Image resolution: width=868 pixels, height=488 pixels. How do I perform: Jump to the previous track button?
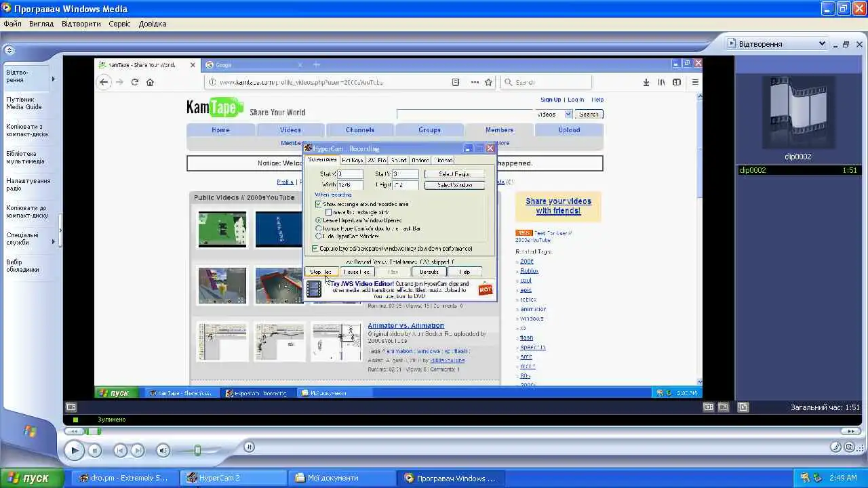(120, 450)
